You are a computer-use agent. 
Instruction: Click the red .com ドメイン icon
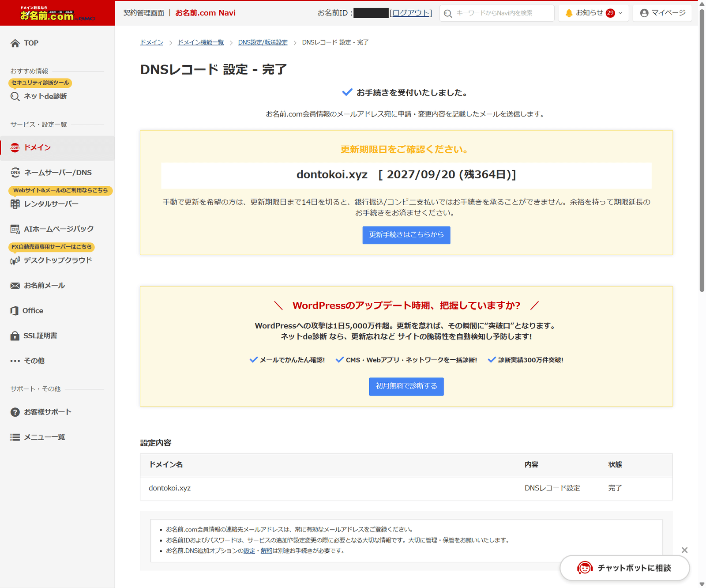(x=15, y=148)
